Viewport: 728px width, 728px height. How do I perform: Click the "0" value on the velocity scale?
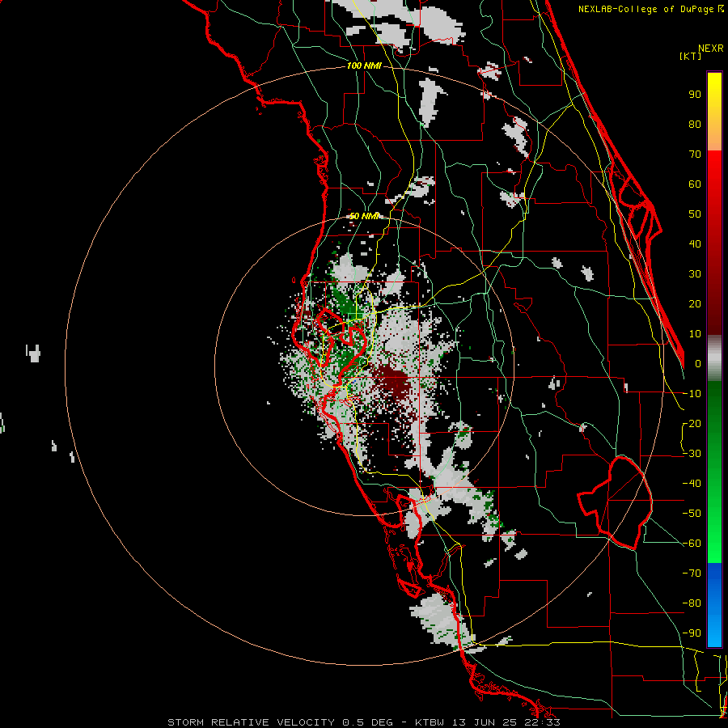coord(698,363)
